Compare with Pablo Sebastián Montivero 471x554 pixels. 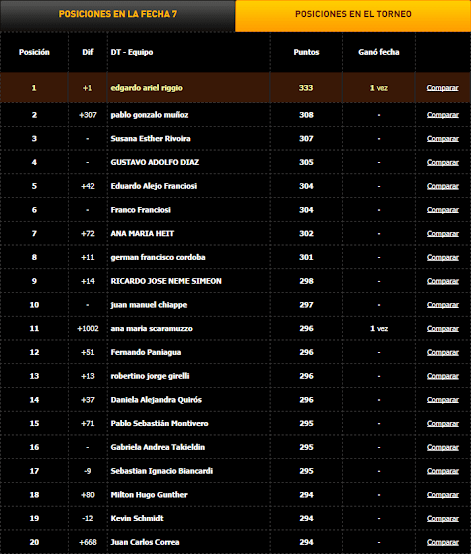(x=442, y=423)
